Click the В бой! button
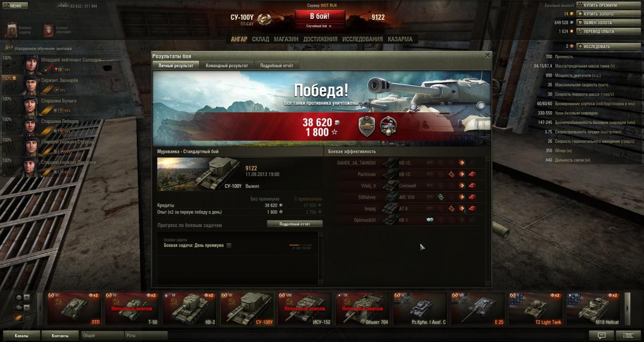Screen dimensions: 644x342 pos(319,16)
